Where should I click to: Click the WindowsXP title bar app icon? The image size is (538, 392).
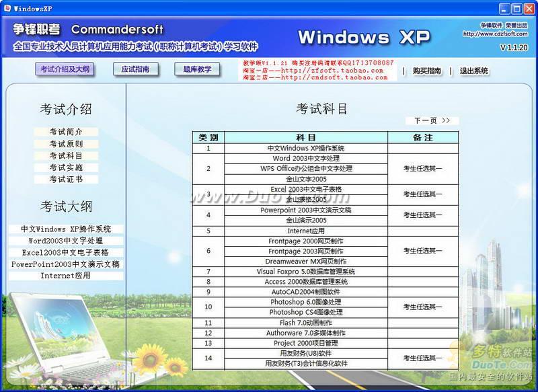pyautogui.click(x=7, y=8)
